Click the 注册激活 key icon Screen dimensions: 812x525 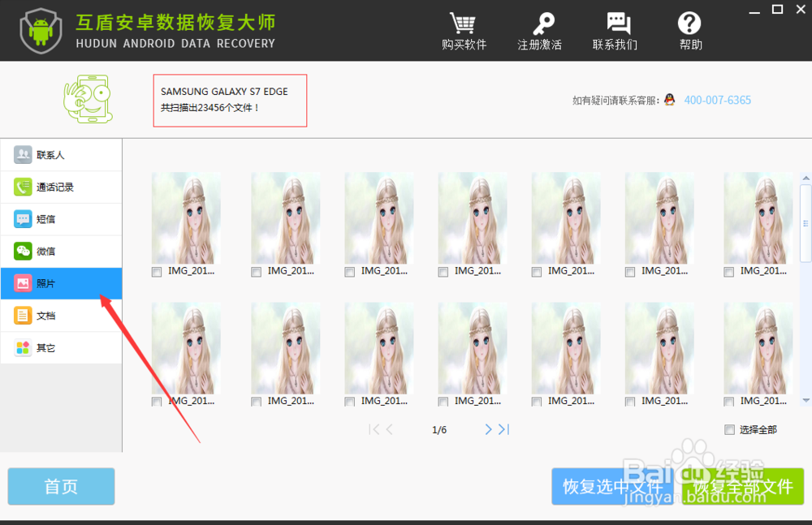pyautogui.click(x=542, y=24)
